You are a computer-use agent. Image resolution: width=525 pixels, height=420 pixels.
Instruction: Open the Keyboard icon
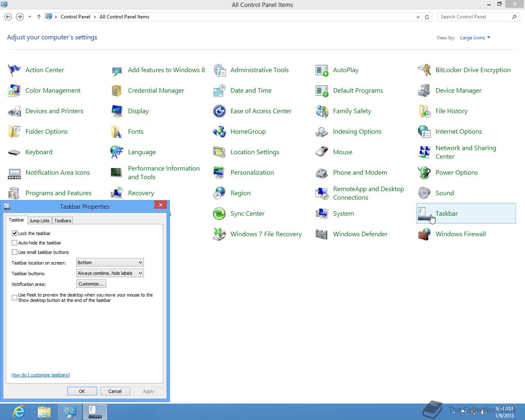(x=14, y=152)
